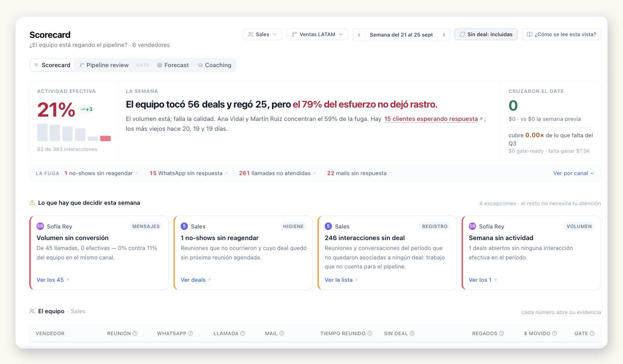The image size is (623, 364).
Task: Click the SR avatar on Semana sin actividad card
Action: (472, 226)
